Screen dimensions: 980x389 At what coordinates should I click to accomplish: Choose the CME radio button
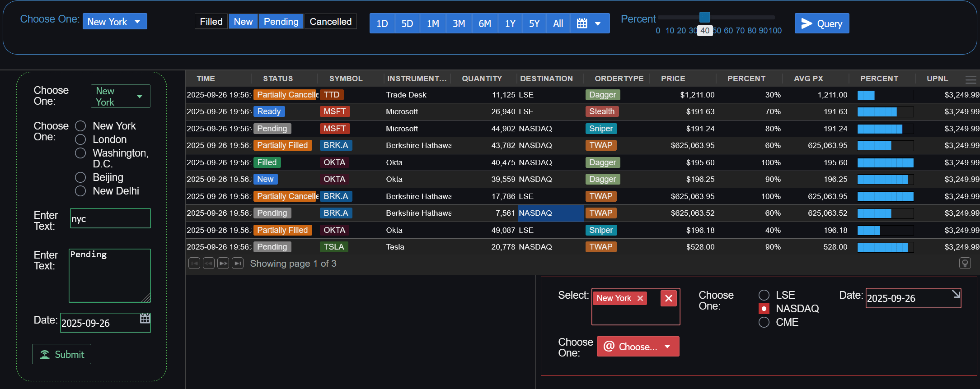click(x=764, y=322)
